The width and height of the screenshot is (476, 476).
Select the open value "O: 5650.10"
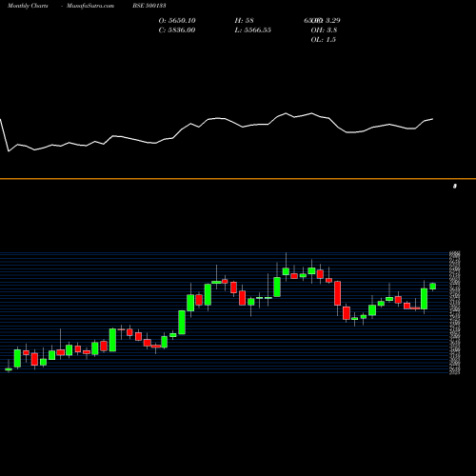(177, 21)
